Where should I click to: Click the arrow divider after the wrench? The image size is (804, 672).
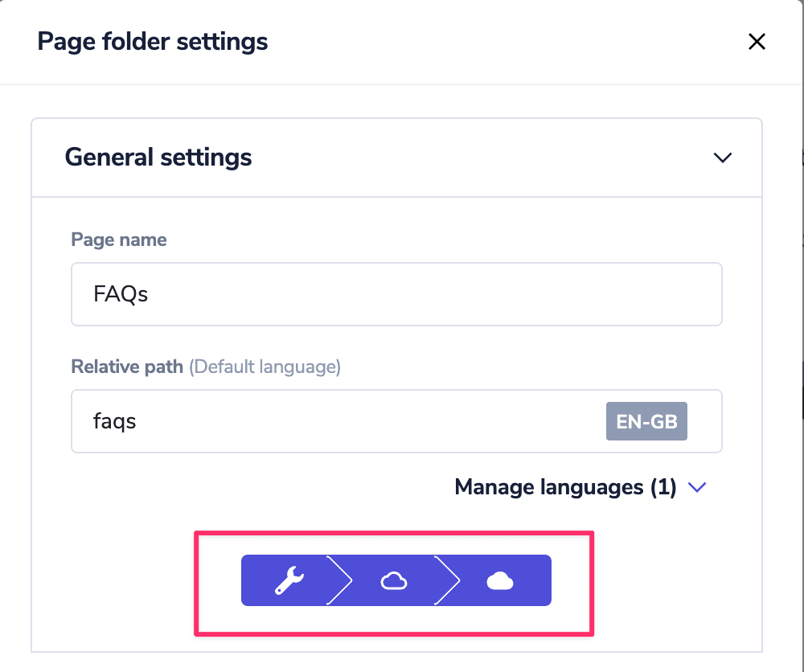341,580
